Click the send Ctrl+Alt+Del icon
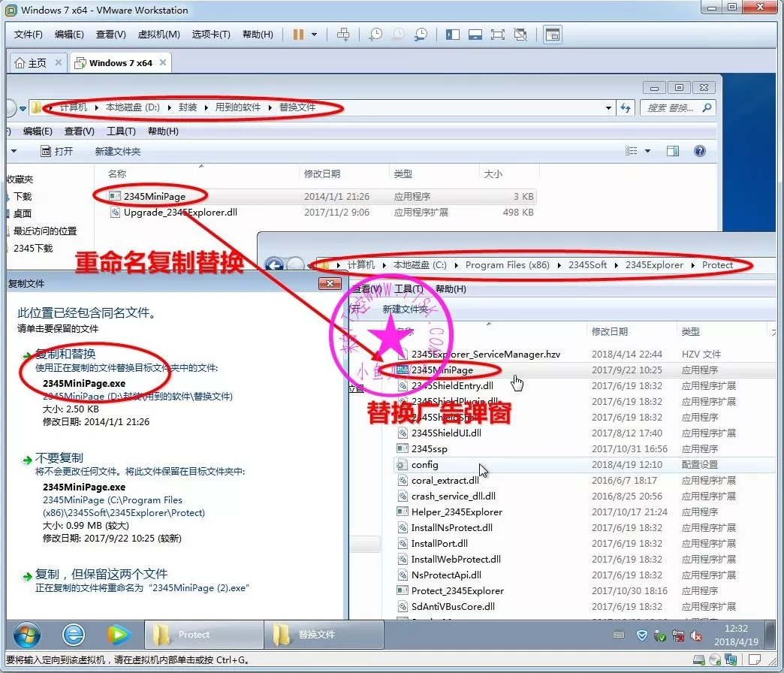This screenshot has height=673, width=784. 343,35
